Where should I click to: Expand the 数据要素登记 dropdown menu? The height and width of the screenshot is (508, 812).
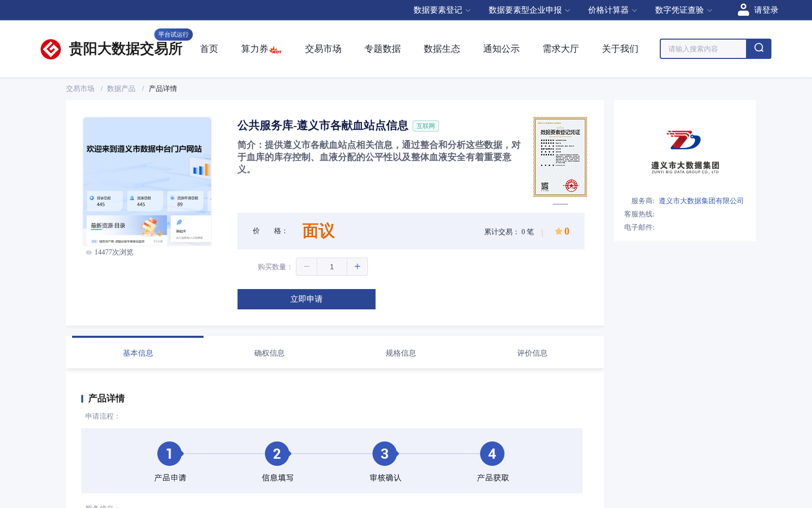pos(442,10)
